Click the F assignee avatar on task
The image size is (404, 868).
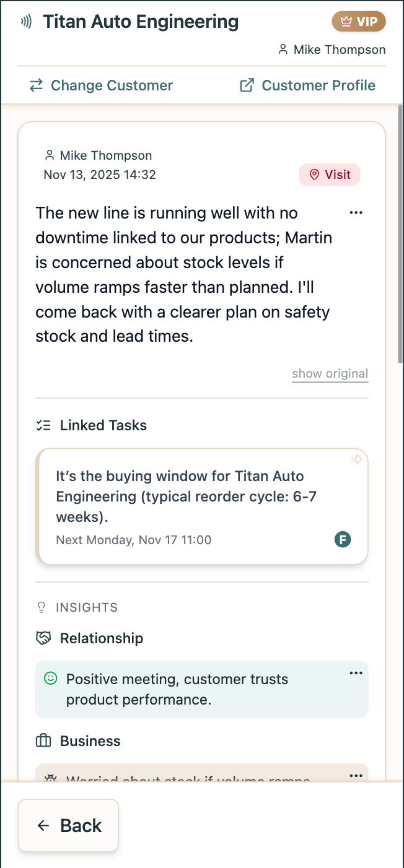343,539
